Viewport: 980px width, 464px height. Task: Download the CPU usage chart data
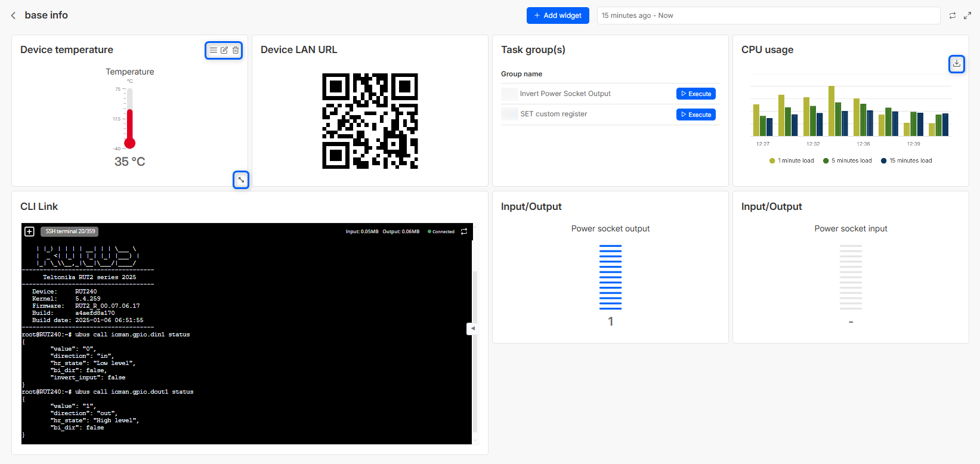956,64
